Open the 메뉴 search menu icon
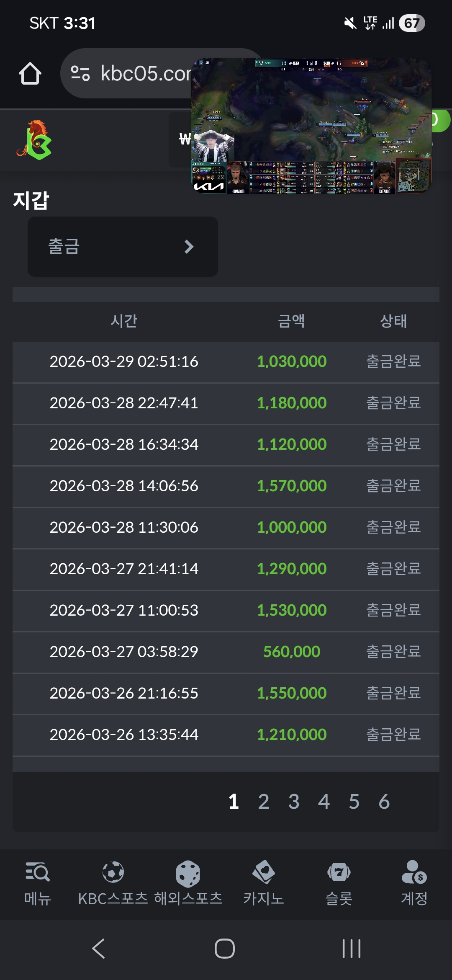This screenshot has width=452, height=980. [x=38, y=873]
